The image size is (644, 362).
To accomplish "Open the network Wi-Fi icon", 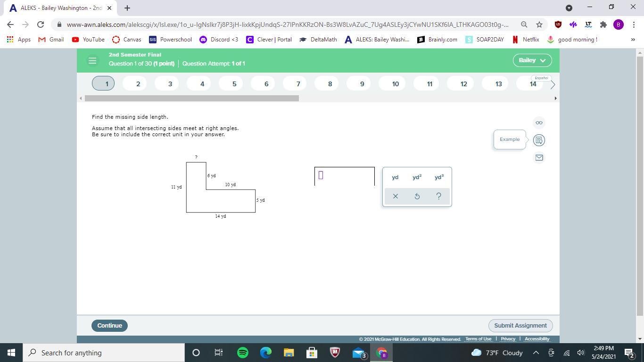I will coord(567,353).
